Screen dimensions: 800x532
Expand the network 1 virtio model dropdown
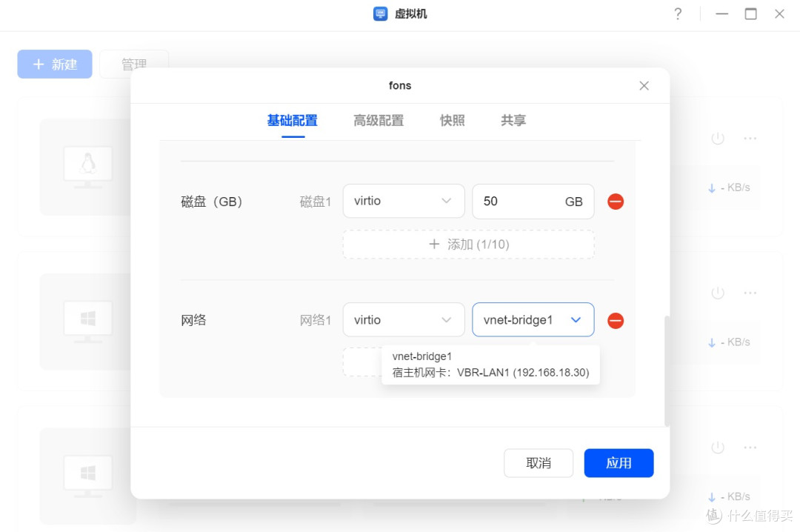tap(403, 320)
